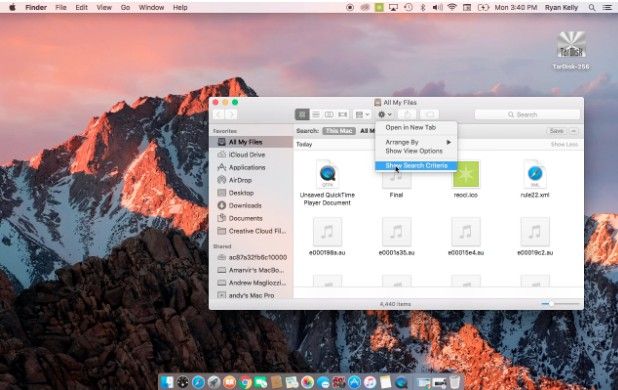Open Safari from the Dock

point(198,382)
